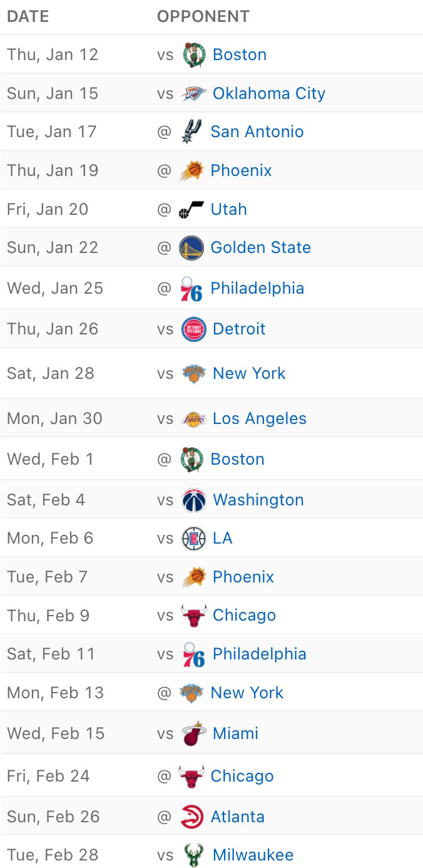423x868 pixels.
Task: Select the Atlanta opponent link
Action: 237,817
